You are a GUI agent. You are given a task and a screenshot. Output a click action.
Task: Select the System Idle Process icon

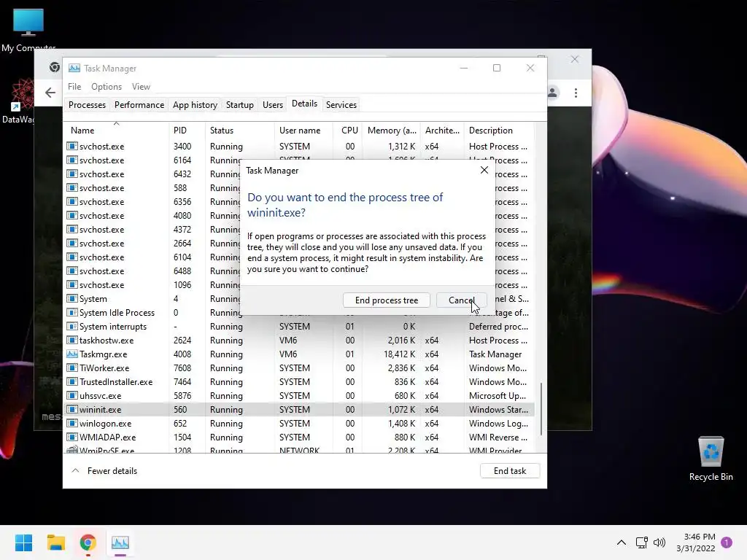pos(72,313)
